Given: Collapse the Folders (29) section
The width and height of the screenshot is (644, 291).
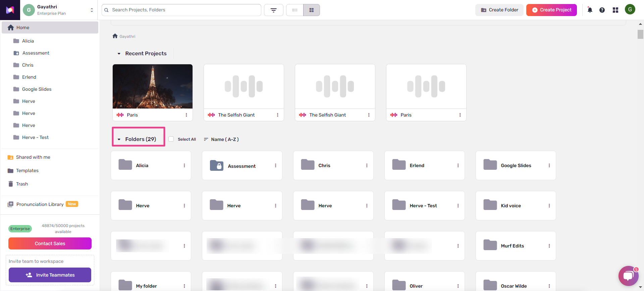Looking at the screenshot, I should pos(119,139).
